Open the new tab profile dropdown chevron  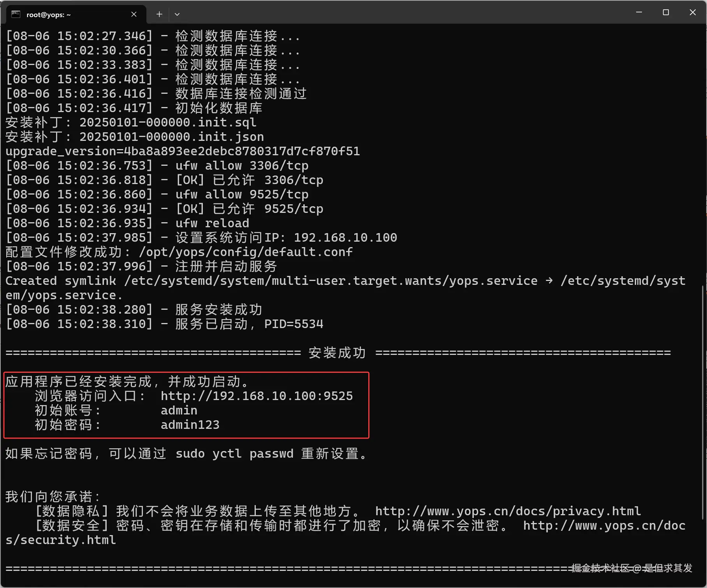pyautogui.click(x=177, y=14)
